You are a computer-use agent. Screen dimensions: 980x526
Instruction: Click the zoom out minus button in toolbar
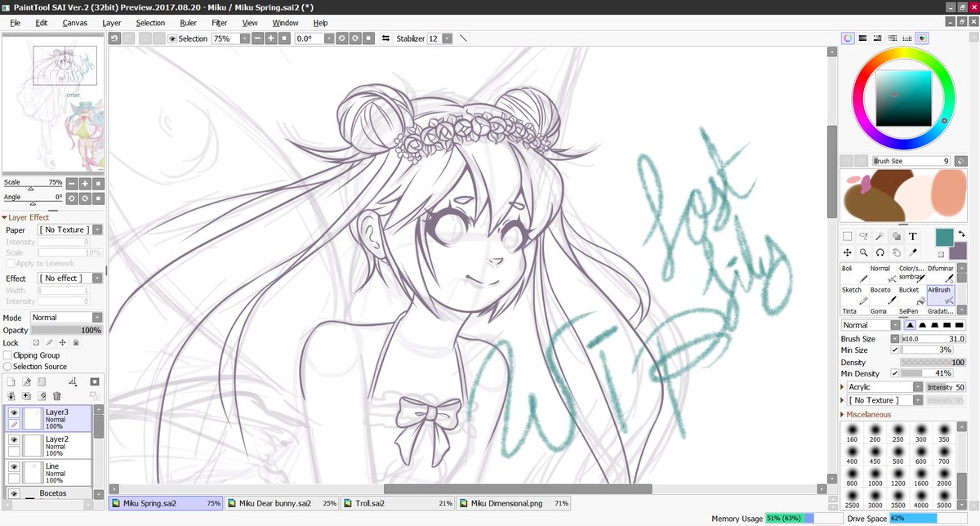[258, 38]
